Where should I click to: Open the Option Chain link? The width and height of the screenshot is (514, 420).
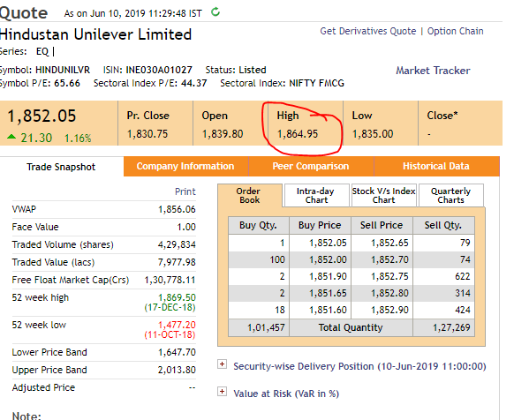point(456,31)
